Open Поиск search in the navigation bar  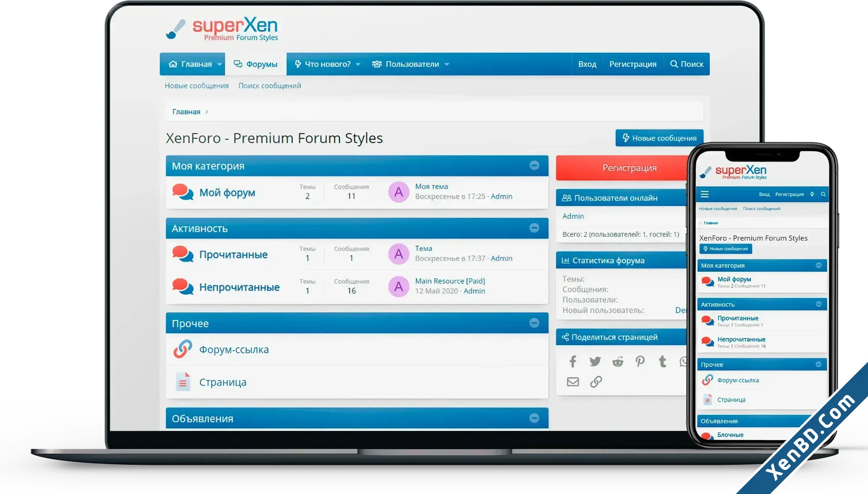[687, 64]
